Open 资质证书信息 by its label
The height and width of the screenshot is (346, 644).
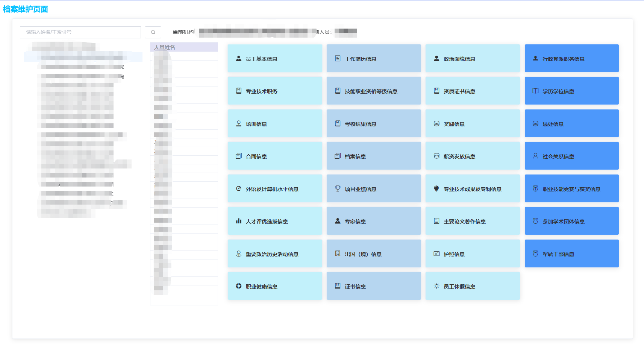pos(459,91)
